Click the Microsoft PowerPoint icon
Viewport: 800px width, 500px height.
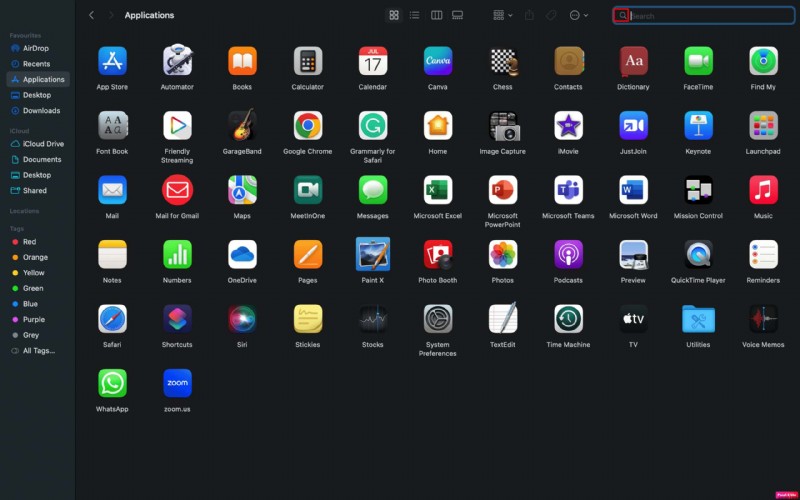(x=503, y=190)
